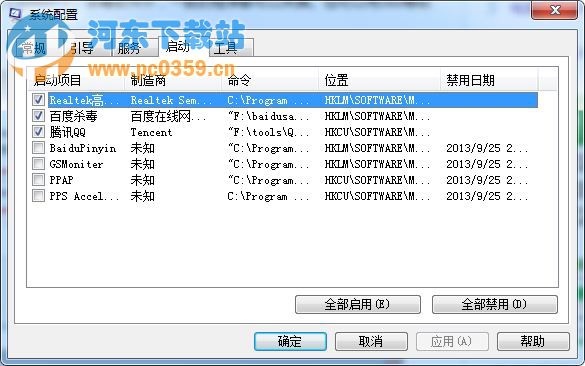Click the 全部启用(E) button
Screen dimensions: 585x366
357,304
